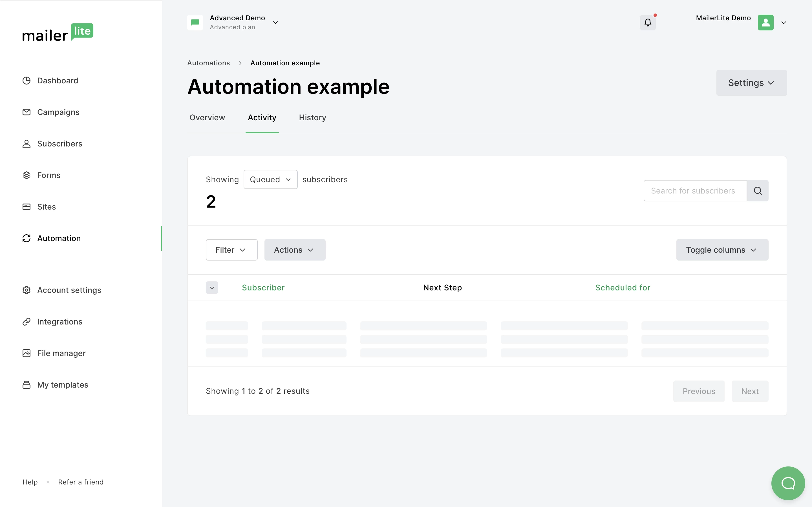The image size is (812, 507).
Task: Open the live chat support bubble
Action: [788, 483]
